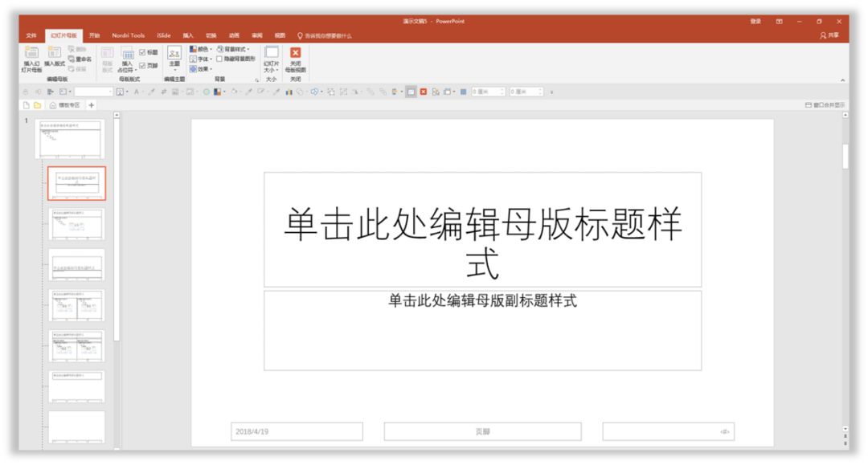This screenshot has width=868, height=465.
Task: Switch to the Insert (插入) tab
Action: [x=188, y=35]
